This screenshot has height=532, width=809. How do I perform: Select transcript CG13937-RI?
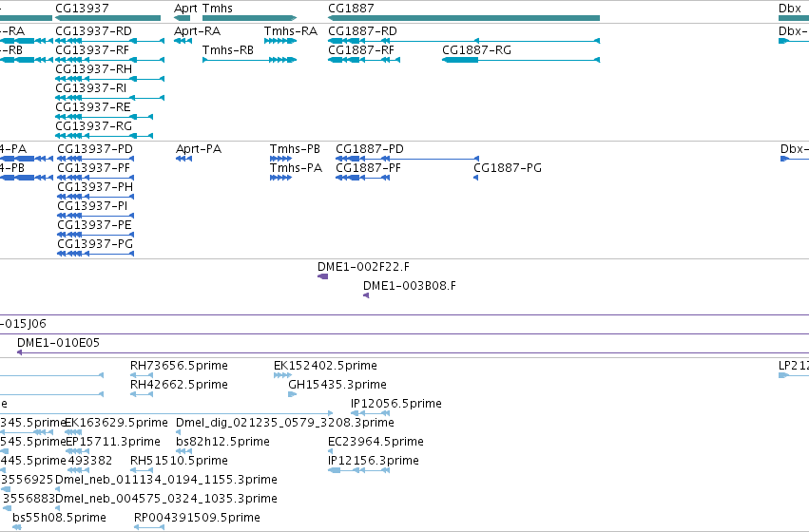(110, 98)
